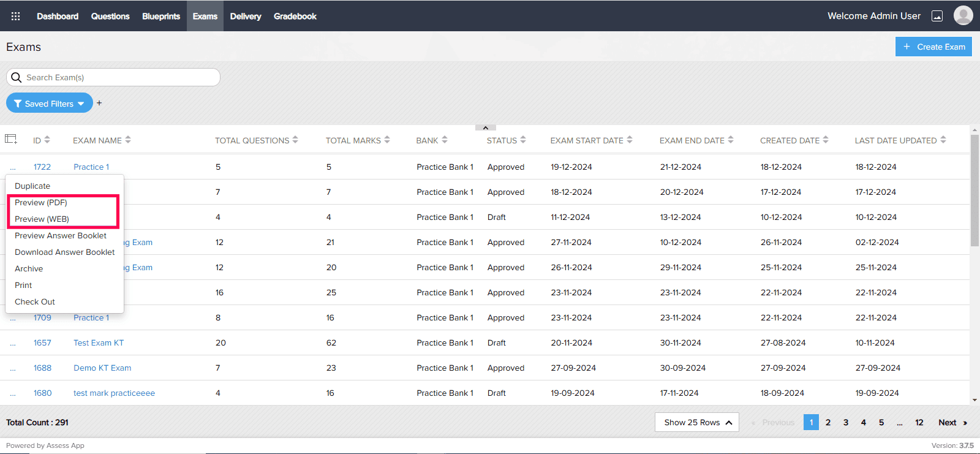
Task: Sort by the Status column arrows
Action: point(523,140)
